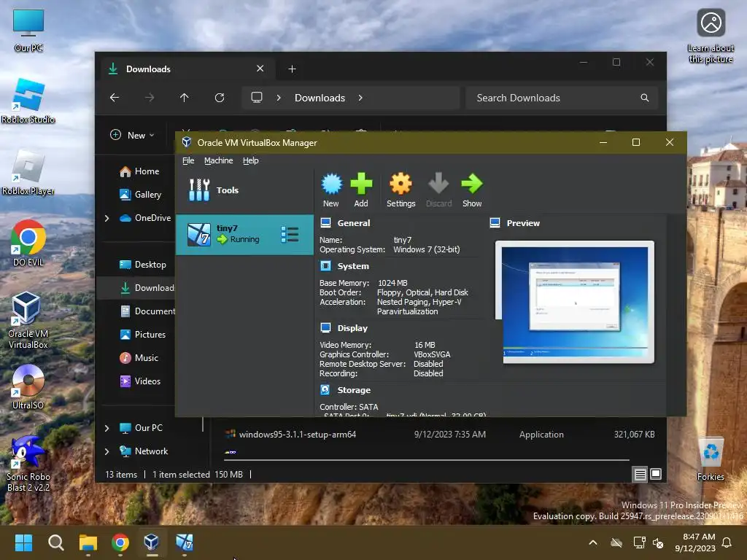Open the Help menu in VirtualBox
This screenshot has width=747, height=560.
click(x=251, y=160)
